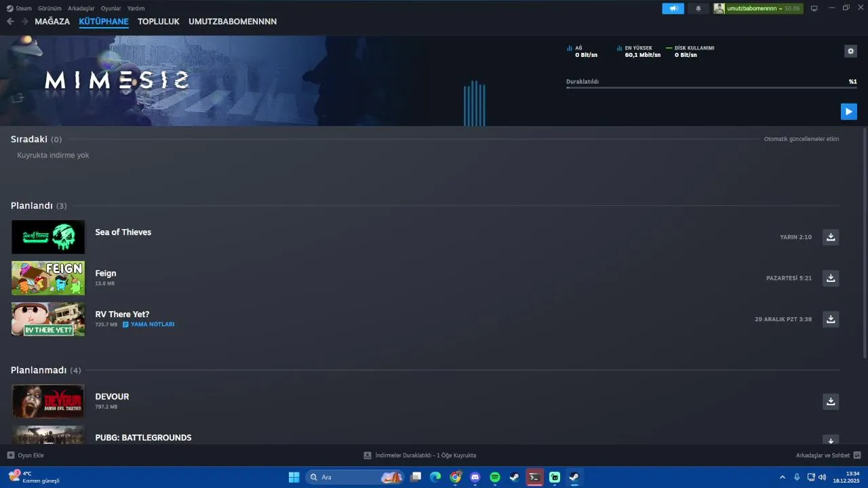Open Discord from the taskbar
Image resolution: width=868 pixels, height=488 pixels.
tap(475, 477)
